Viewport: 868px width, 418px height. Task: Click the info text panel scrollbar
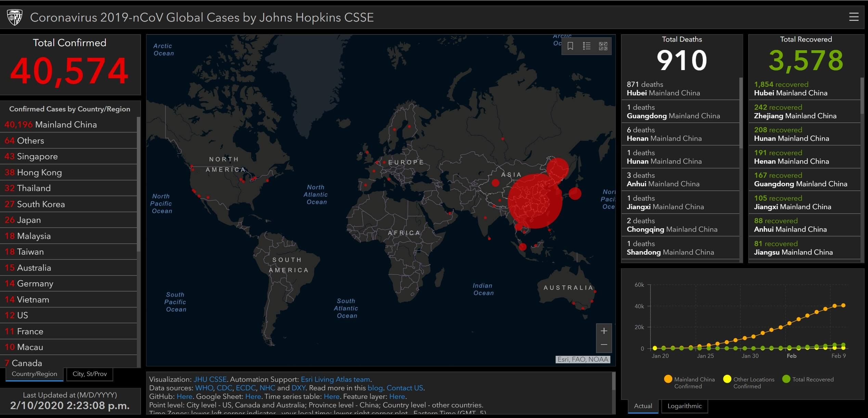(x=613, y=381)
